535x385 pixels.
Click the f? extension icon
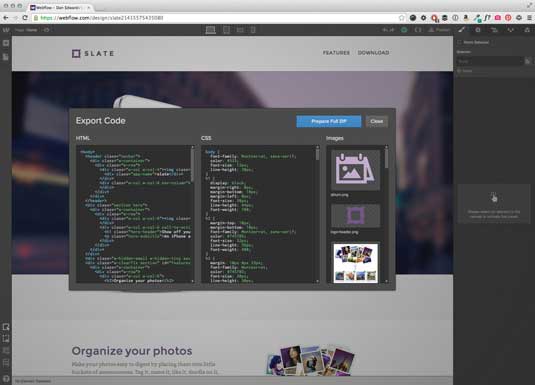coord(487,18)
